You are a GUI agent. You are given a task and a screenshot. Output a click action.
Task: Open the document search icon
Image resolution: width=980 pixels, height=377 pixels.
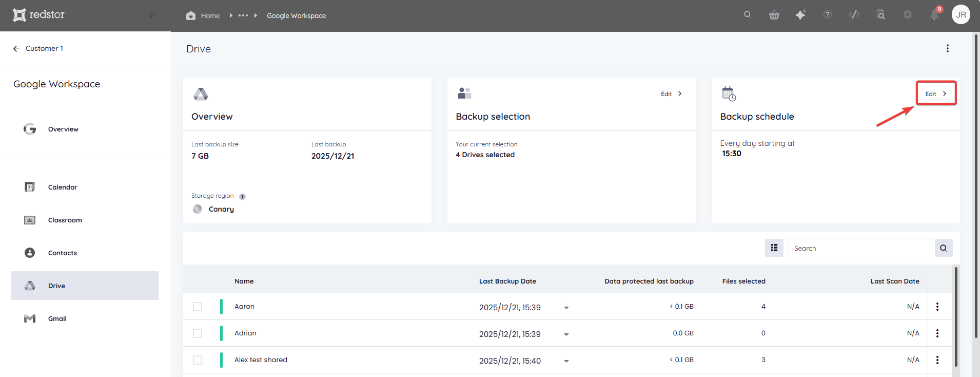tap(881, 15)
